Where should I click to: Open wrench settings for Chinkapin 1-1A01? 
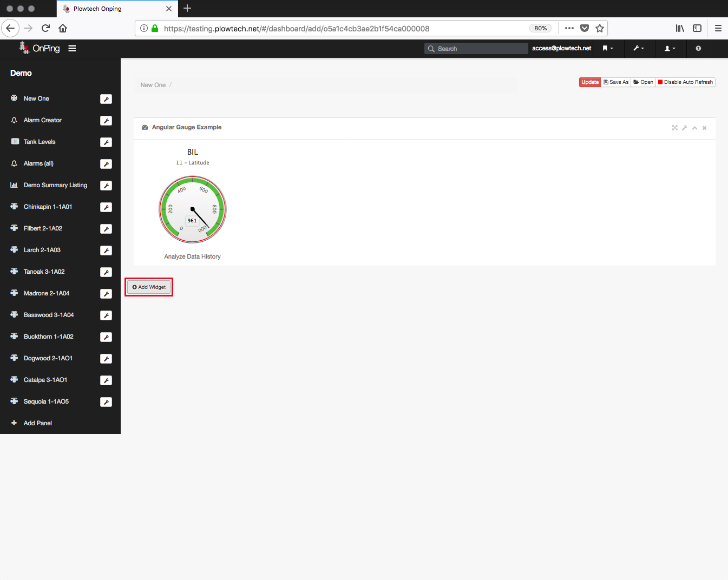coord(106,207)
